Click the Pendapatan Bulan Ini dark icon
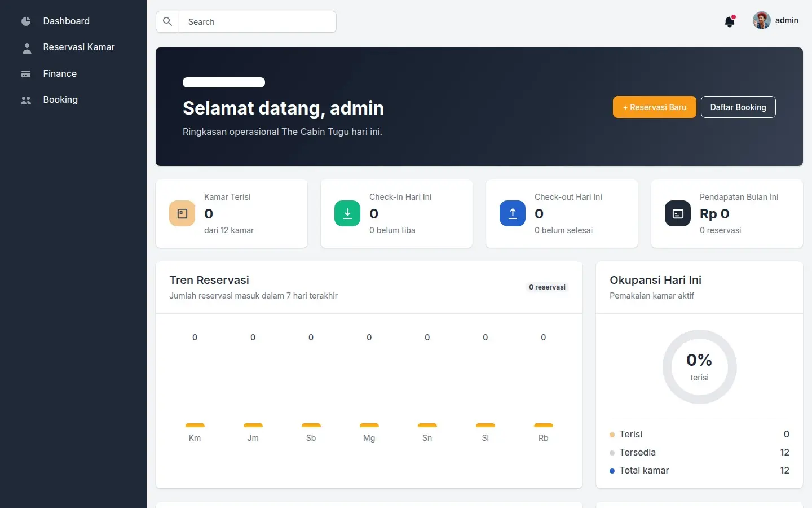Screen dimensions: 812x508 (x=678, y=213)
